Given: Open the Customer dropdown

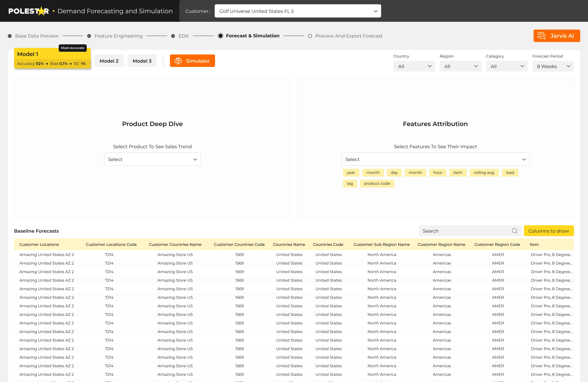Looking at the screenshot, I should point(297,11).
